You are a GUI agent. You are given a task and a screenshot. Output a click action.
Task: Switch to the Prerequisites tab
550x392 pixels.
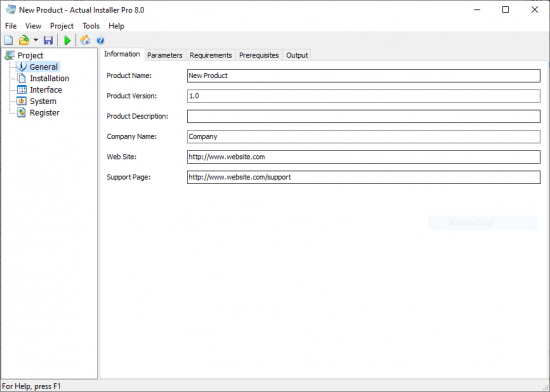(x=259, y=55)
